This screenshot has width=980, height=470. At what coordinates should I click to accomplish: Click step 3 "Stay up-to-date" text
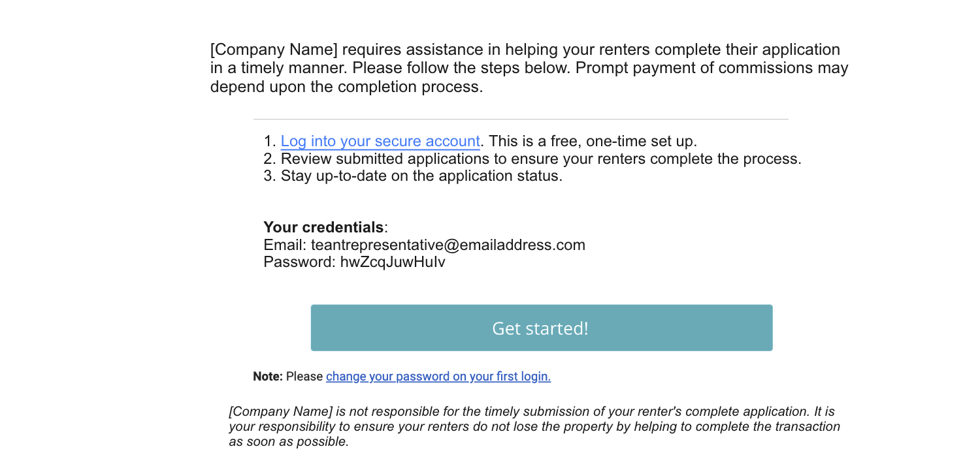point(421,176)
